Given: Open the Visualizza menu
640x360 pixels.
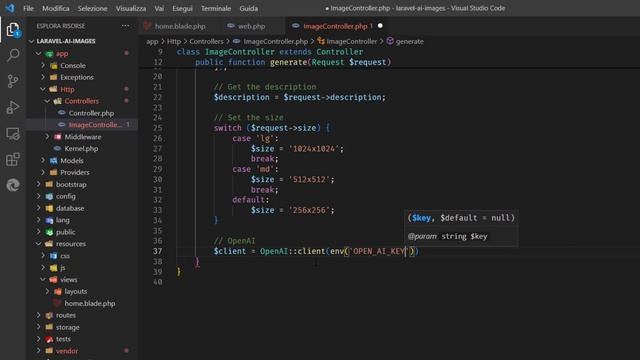Looking at the screenshot, I should point(131,8).
